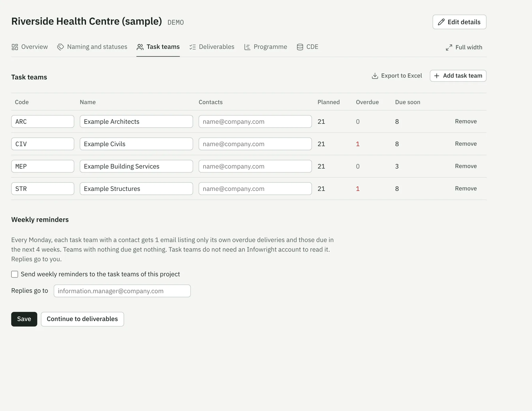Export task teams to Excel

pyautogui.click(x=397, y=76)
